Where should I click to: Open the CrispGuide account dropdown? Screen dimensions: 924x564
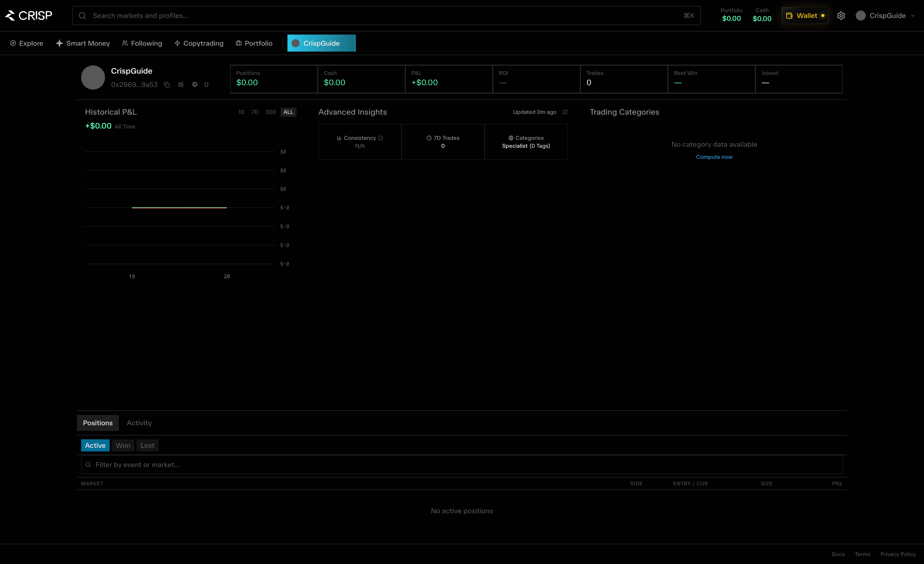point(885,15)
